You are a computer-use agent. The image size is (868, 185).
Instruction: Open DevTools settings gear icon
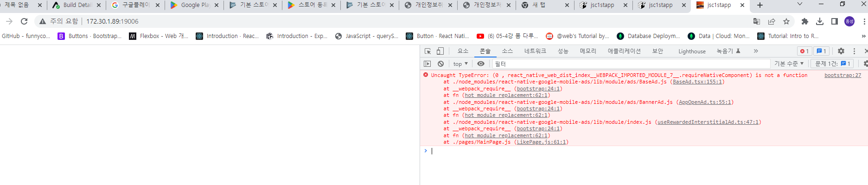(841, 51)
